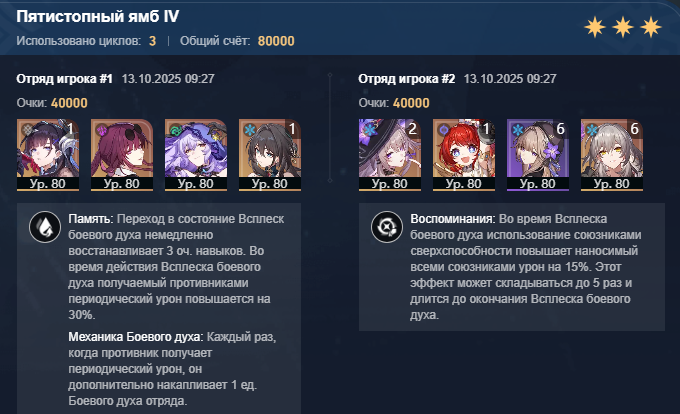
Task: Click the Отряд игрока #1 heading
Action: click(x=64, y=79)
